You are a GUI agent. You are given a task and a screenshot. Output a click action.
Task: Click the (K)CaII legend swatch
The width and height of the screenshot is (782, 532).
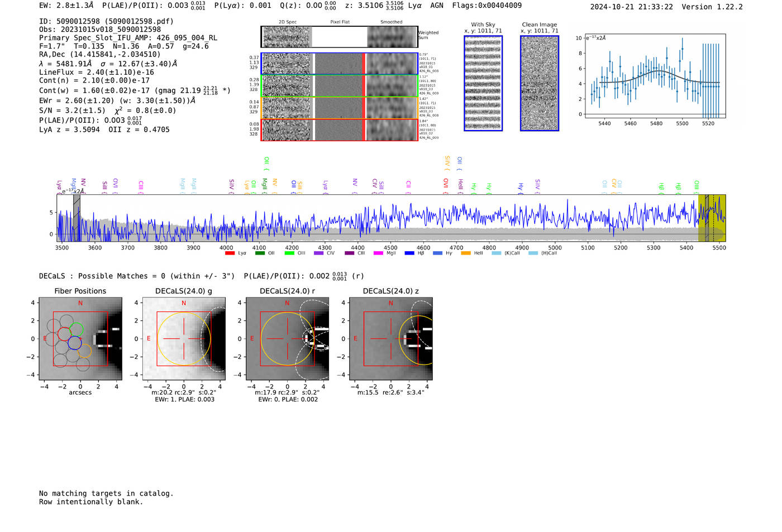496,253
